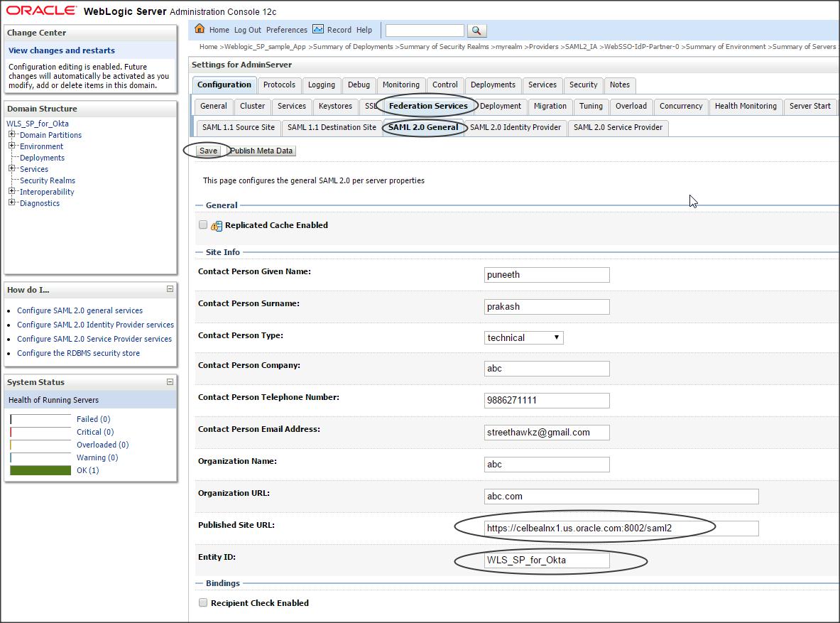
Task: Collapse the System Status panel
Action: (x=170, y=381)
